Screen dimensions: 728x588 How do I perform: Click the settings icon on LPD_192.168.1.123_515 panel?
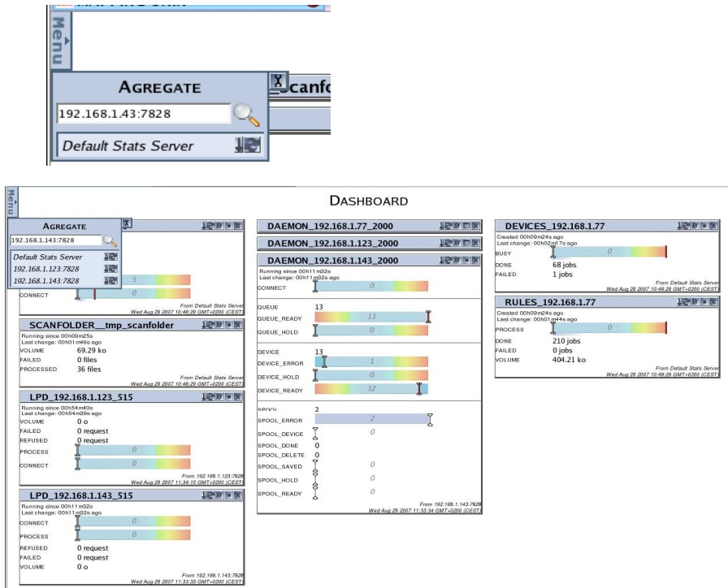[x=218, y=396]
